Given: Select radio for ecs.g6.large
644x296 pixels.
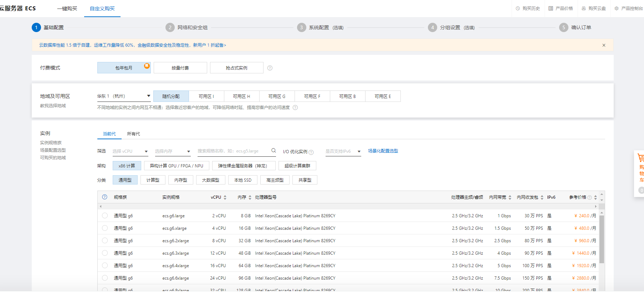Looking at the screenshot, I should tap(105, 215).
